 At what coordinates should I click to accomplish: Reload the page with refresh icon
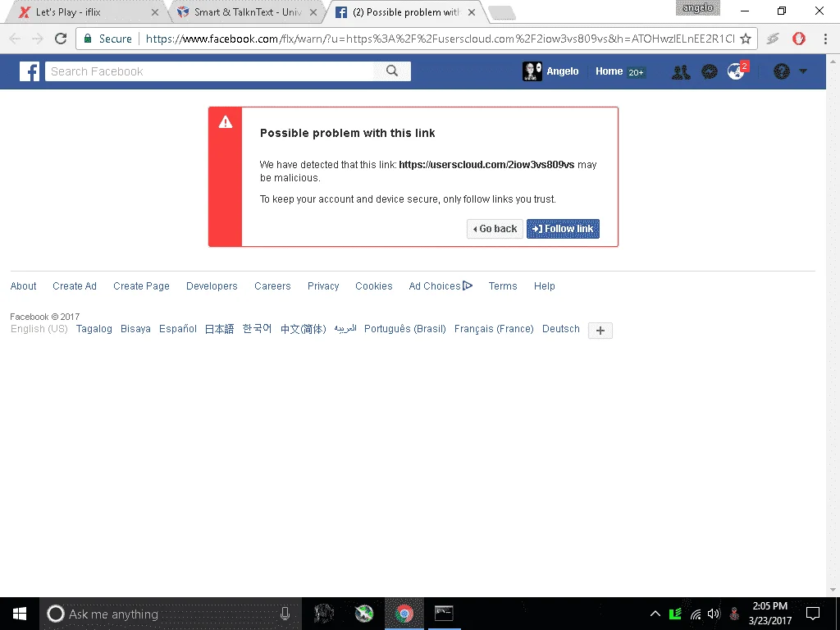(x=61, y=39)
